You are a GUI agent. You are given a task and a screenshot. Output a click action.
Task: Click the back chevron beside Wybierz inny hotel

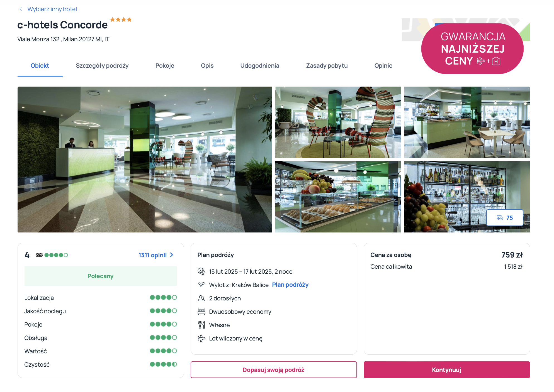[x=21, y=9]
